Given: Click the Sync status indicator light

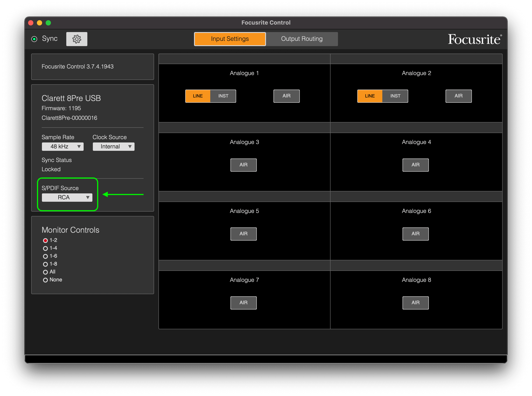Looking at the screenshot, I should click(x=34, y=39).
